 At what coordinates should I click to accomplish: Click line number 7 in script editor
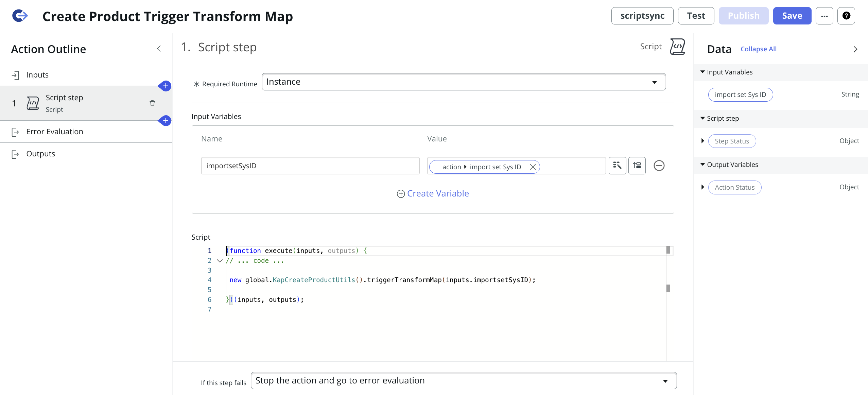click(x=209, y=310)
